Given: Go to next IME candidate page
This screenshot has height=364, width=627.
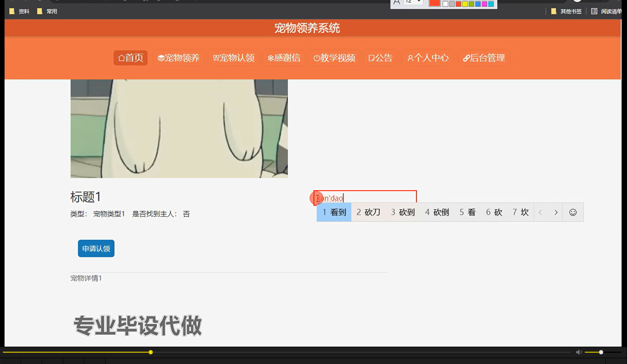Looking at the screenshot, I should pyautogui.click(x=556, y=212).
